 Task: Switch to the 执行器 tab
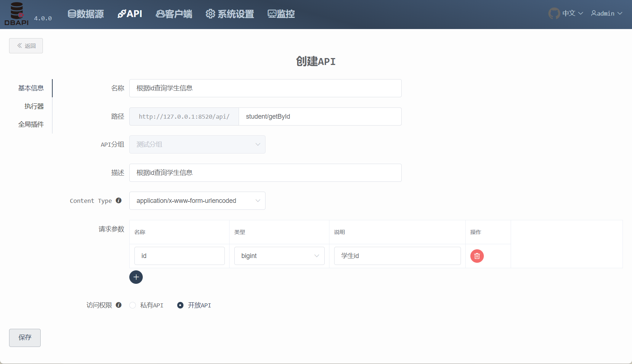pos(34,106)
